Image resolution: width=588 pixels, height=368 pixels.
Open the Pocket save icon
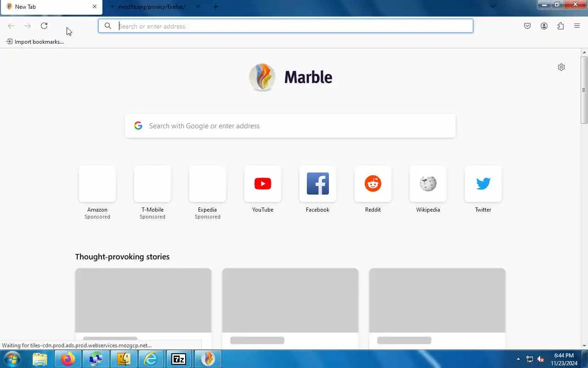tap(527, 26)
